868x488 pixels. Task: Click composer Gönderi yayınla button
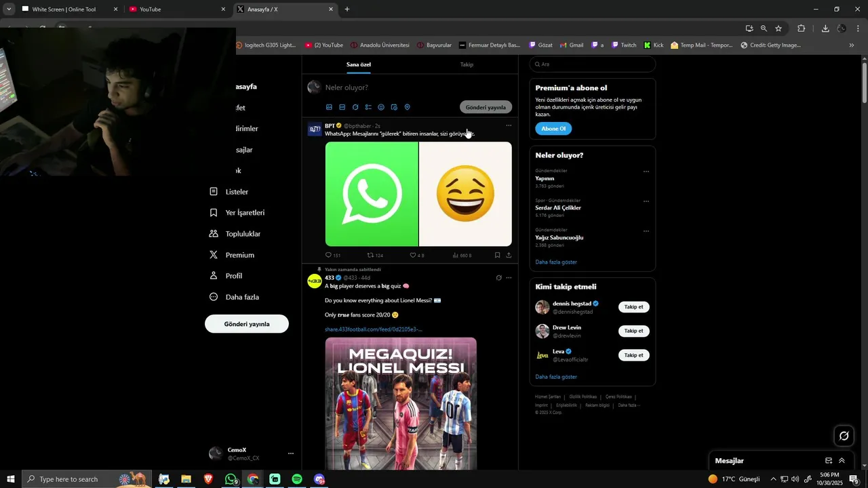pyautogui.click(x=486, y=107)
